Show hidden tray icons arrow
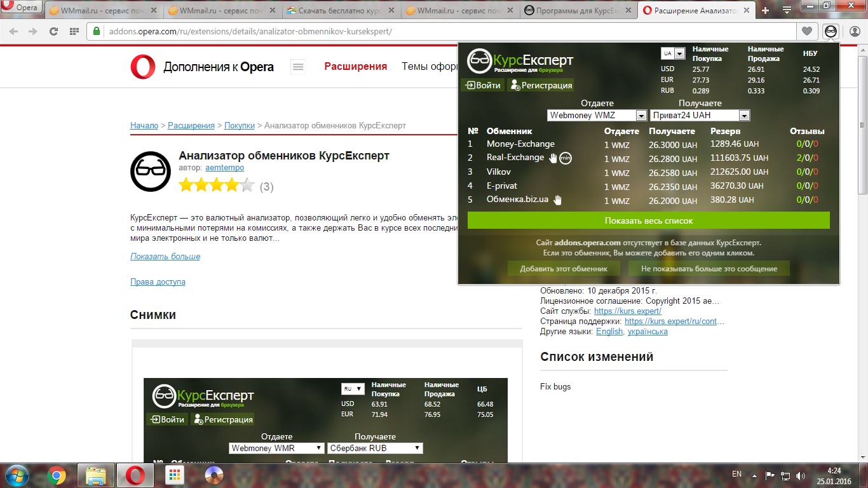 click(x=754, y=475)
